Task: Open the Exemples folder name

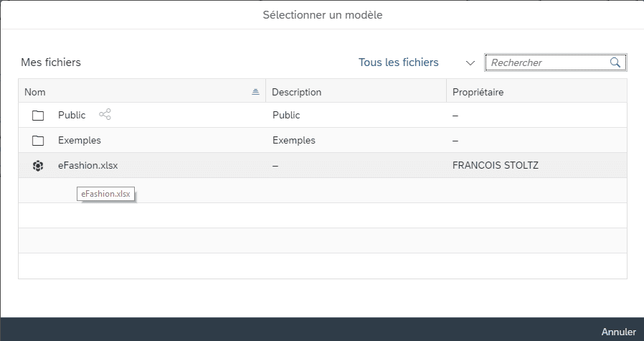Action: (x=80, y=140)
